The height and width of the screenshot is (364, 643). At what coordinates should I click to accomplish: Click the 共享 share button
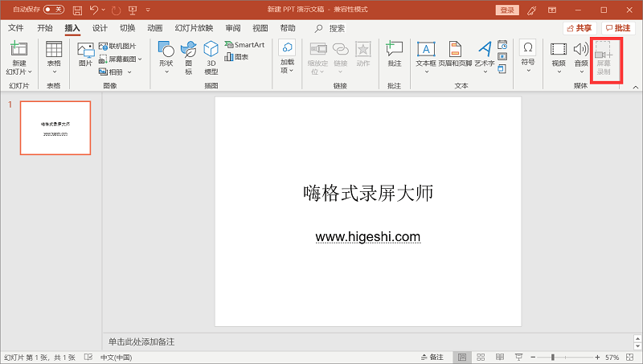(x=578, y=28)
